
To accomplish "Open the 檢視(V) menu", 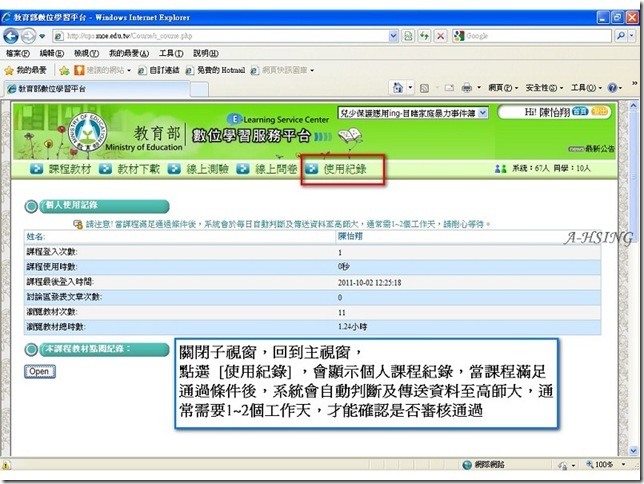I will pos(86,53).
